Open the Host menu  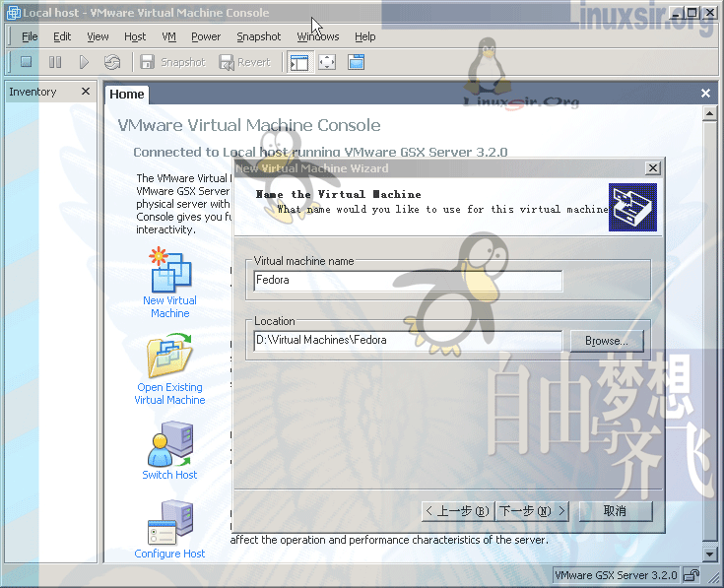135,36
